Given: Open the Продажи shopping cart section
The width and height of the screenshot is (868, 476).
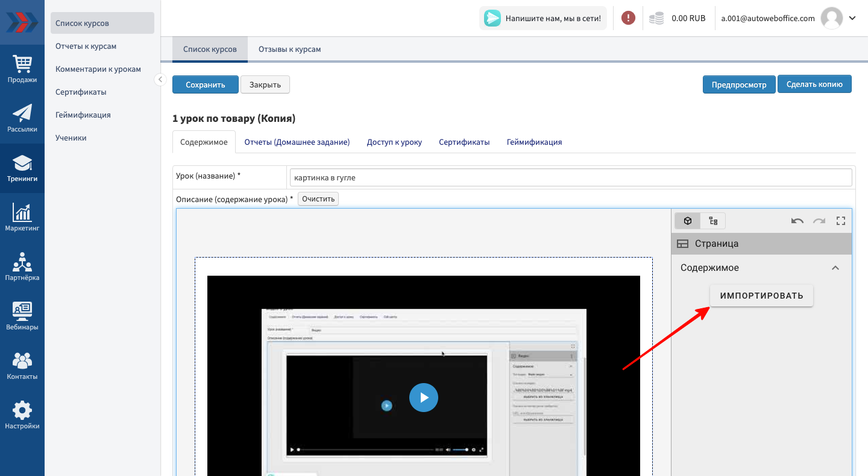Looking at the screenshot, I should [22, 69].
